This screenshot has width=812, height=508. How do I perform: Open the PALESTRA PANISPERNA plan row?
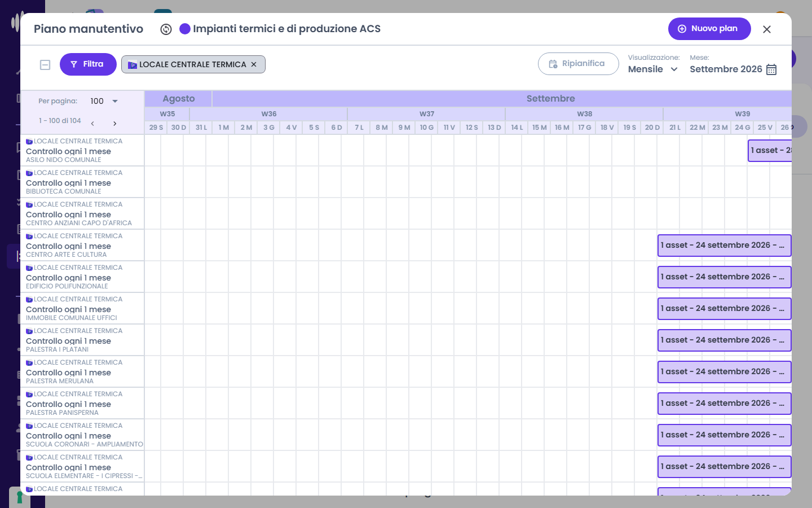coord(82,403)
